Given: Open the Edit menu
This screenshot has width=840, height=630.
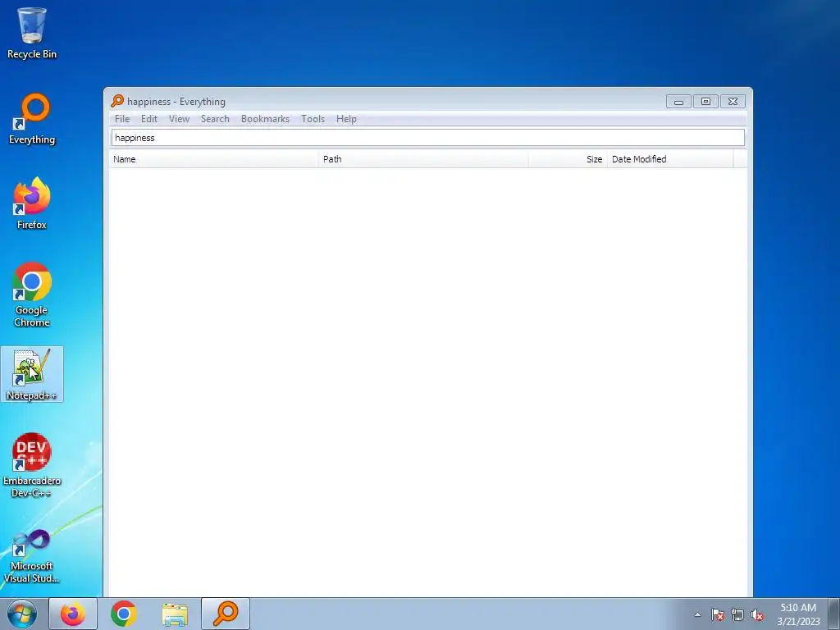Looking at the screenshot, I should [x=149, y=119].
